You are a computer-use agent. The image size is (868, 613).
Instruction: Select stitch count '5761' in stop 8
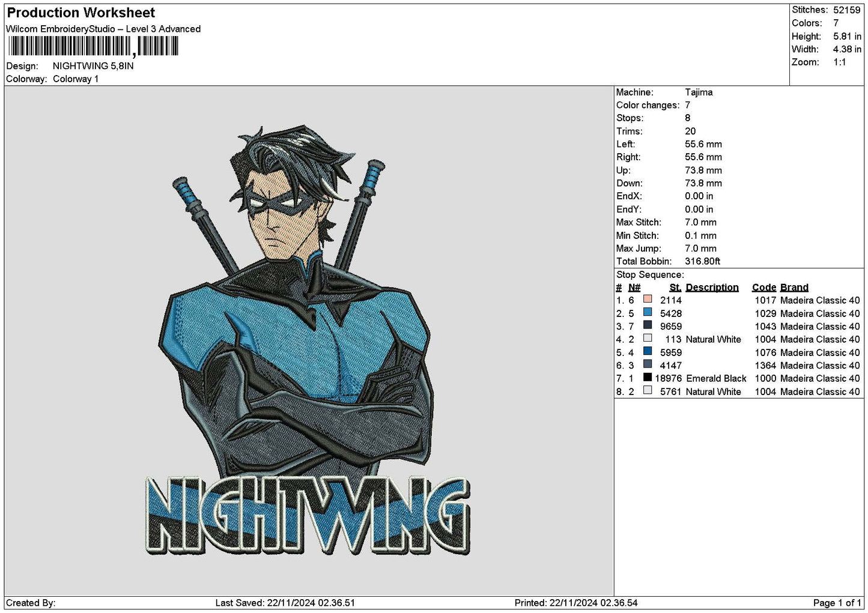[671, 392]
